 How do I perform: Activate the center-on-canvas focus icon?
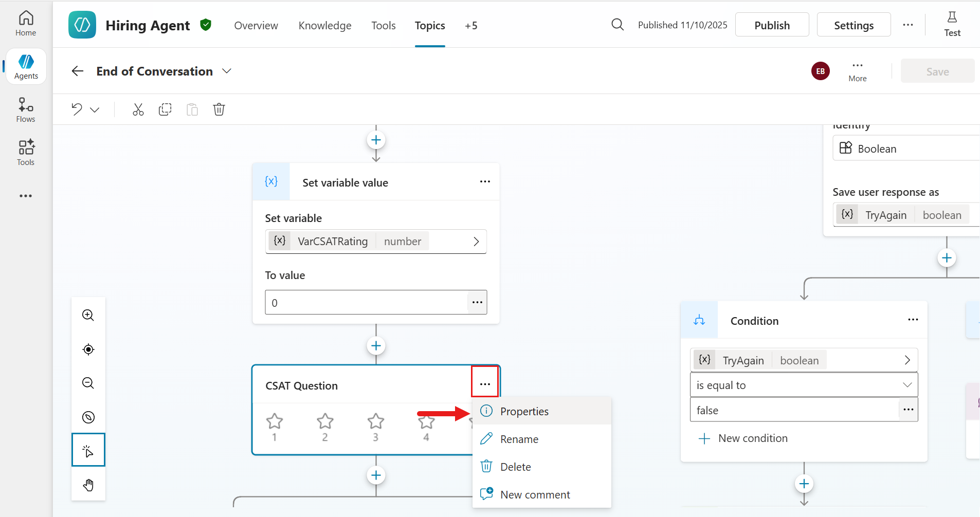[88, 349]
